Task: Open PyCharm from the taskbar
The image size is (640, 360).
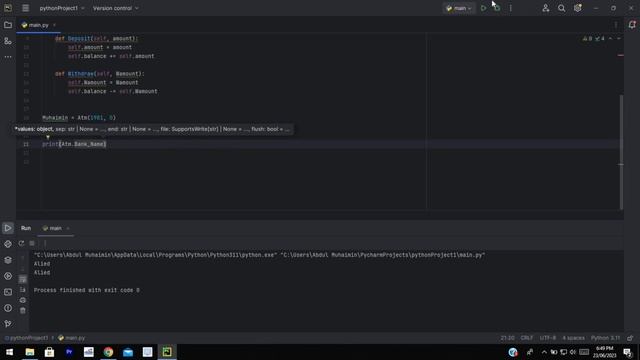Action: point(167,352)
